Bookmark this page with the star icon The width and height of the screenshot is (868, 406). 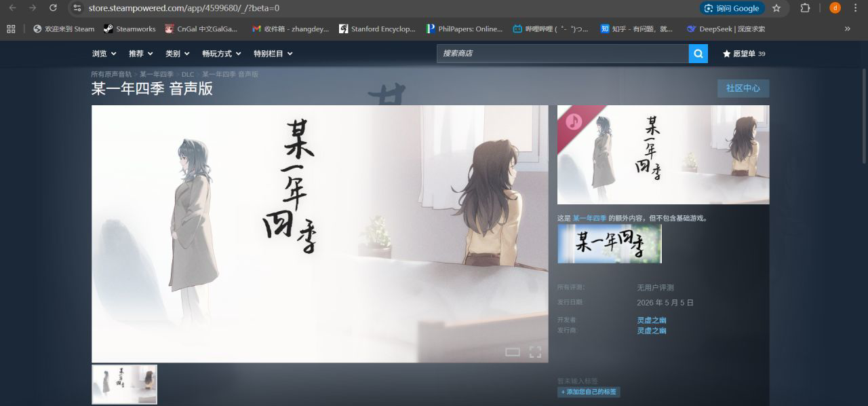tap(776, 8)
